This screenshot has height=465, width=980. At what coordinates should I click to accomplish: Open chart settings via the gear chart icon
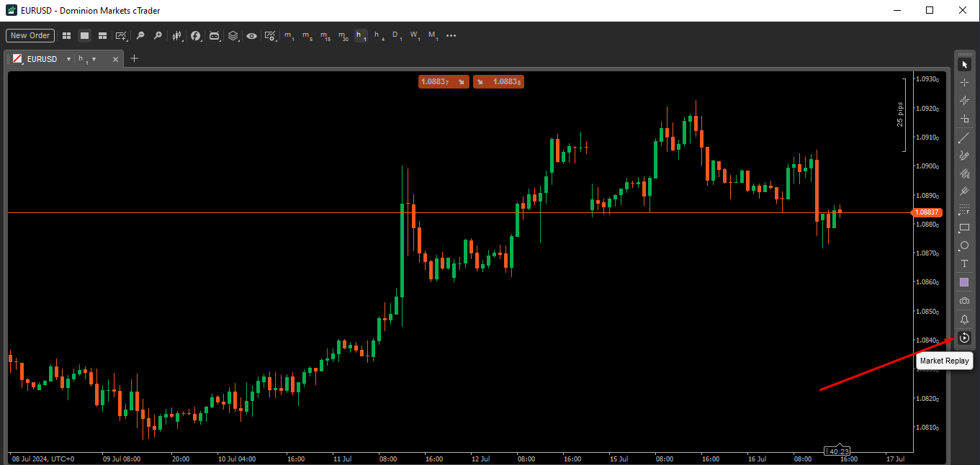270,35
